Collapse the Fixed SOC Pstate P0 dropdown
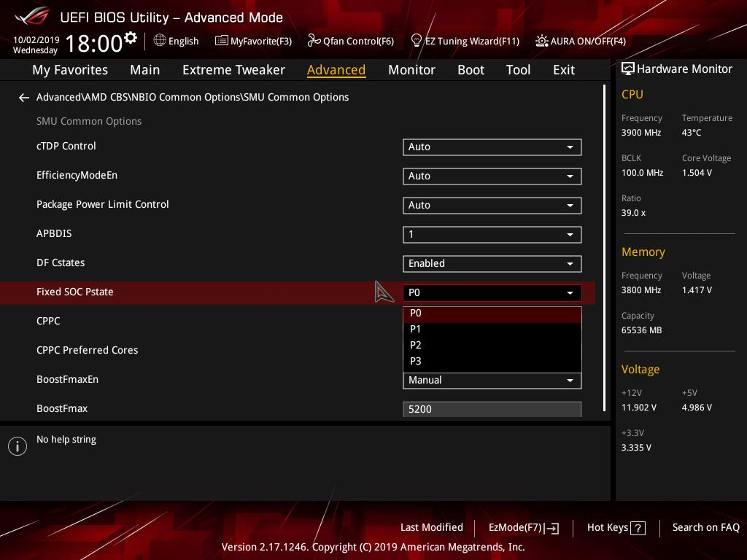Image resolution: width=747 pixels, height=560 pixels. [492, 293]
